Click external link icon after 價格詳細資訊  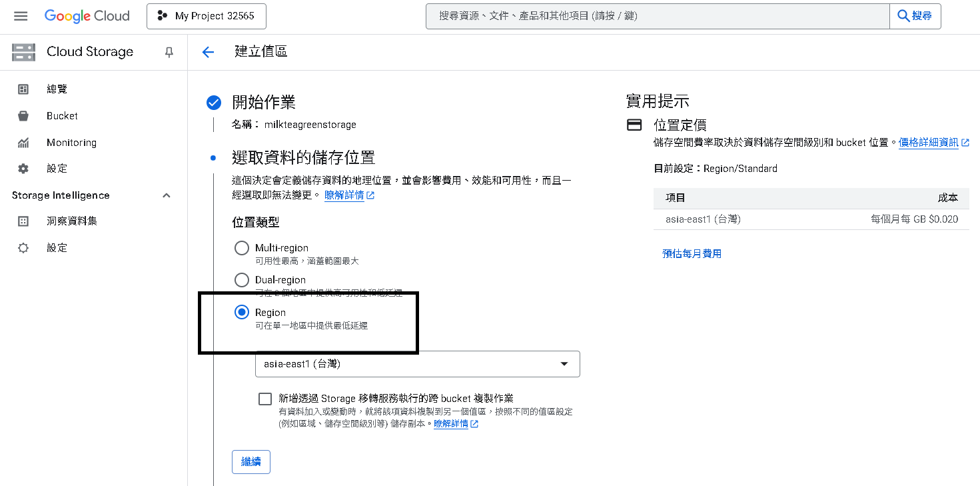click(x=965, y=143)
